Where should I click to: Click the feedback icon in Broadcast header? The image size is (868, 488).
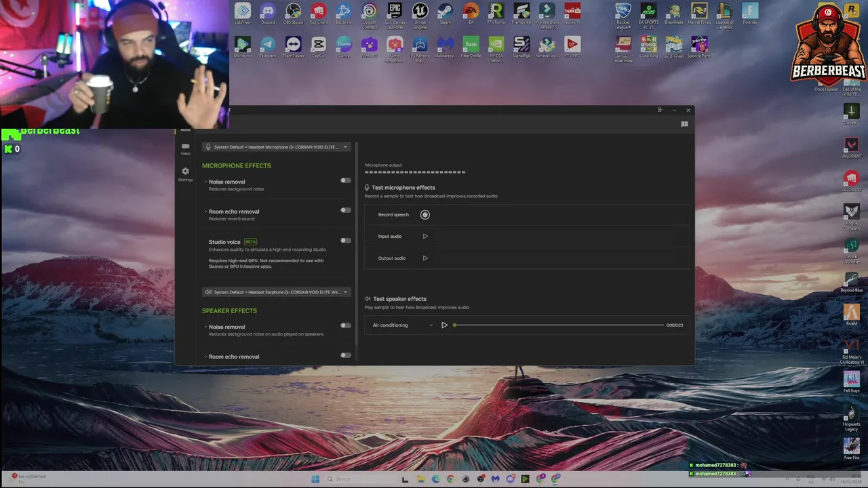684,124
